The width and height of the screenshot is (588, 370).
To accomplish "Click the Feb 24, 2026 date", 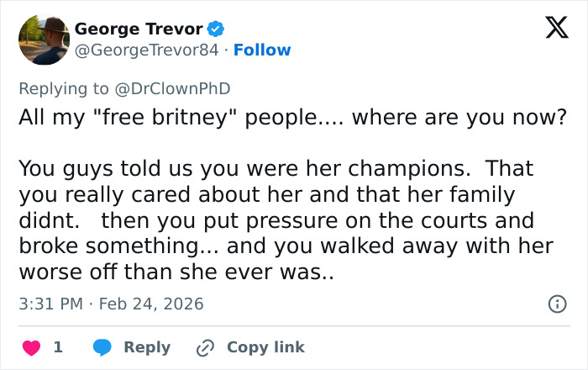I will click(x=151, y=304).
